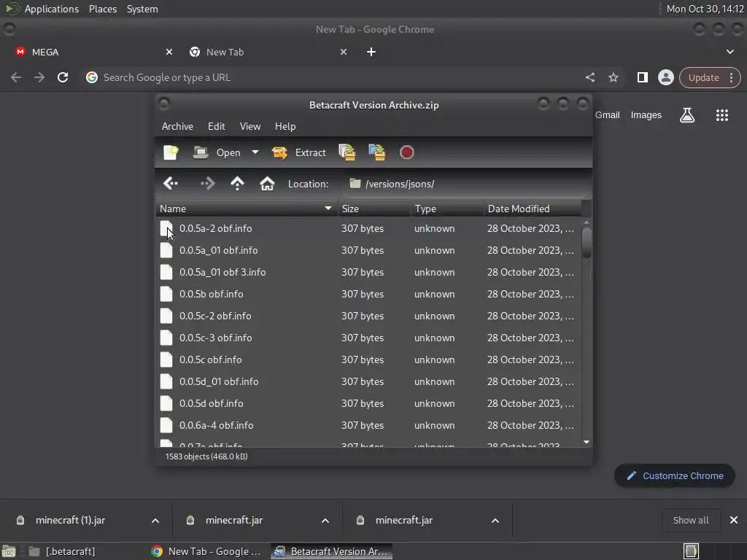Click the Location path field /versions/jsons/
747x560 pixels.
tap(466, 184)
